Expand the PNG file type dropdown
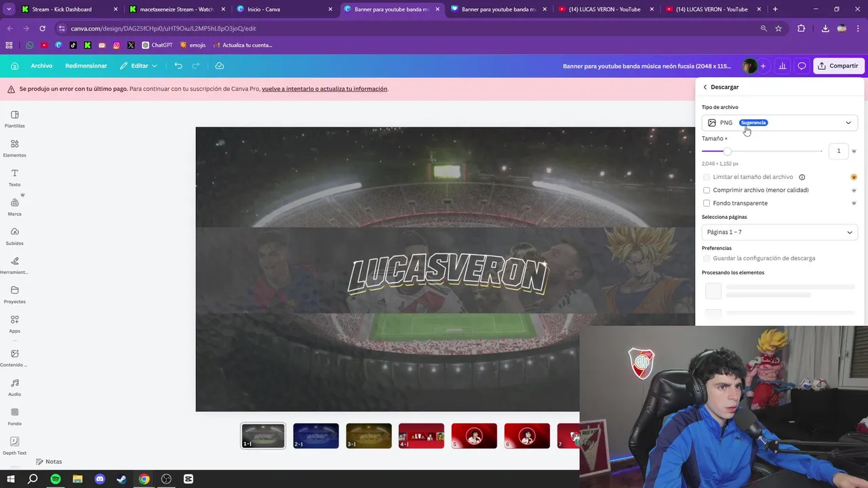Image resolution: width=868 pixels, height=488 pixels. click(780, 123)
